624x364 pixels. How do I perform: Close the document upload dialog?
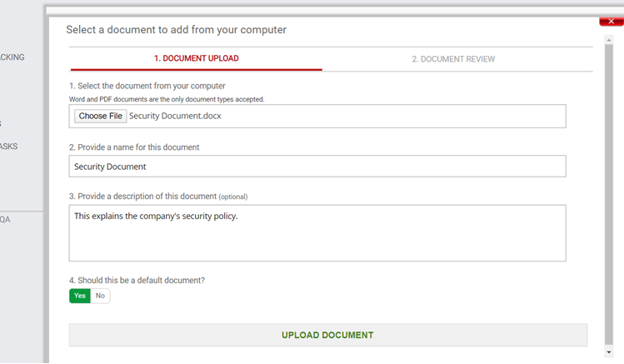point(611,22)
